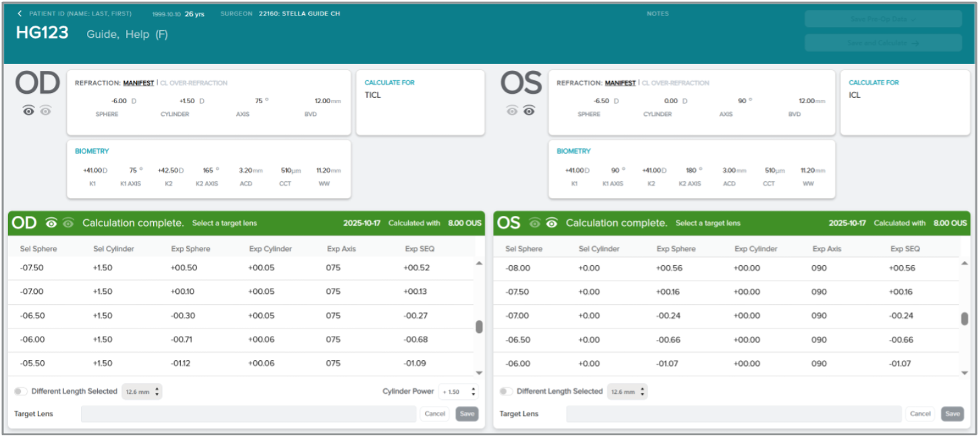Image resolution: width=980 pixels, height=437 pixels.
Task: Click the dark eye icon under OS heading
Action: pos(529,111)
